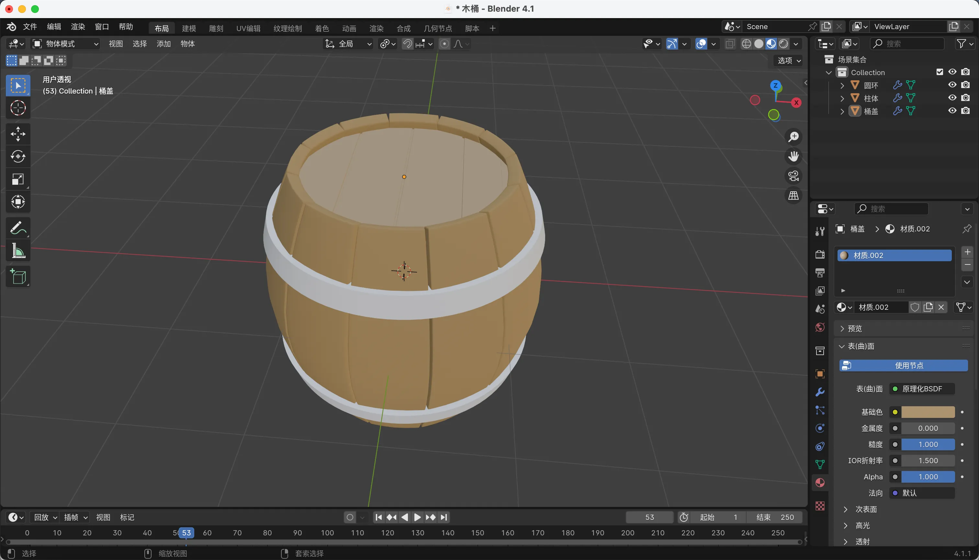Viewport: 979px width, 560px height.
Task: Open the Modifier properties wrench tab
Action: pyautogui.click(x=820, y=392)
